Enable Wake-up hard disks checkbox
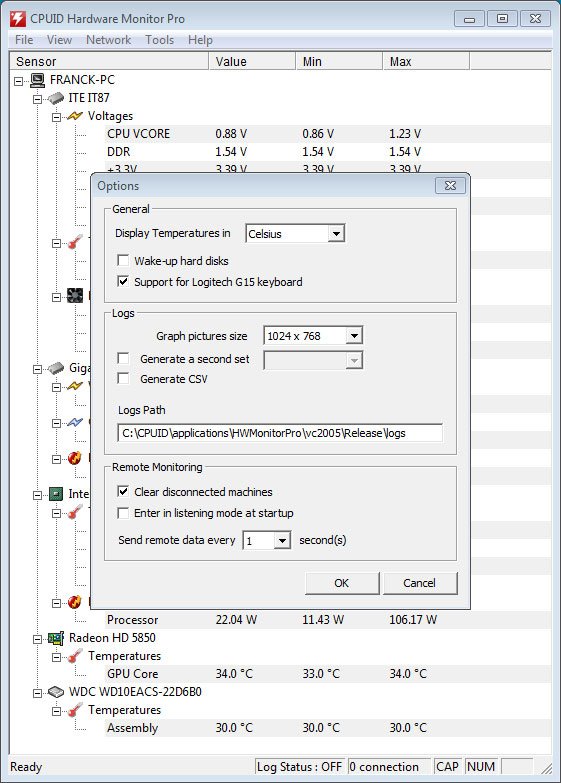 [123, 260]
